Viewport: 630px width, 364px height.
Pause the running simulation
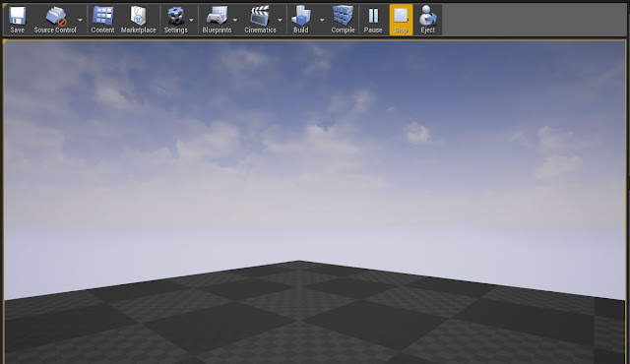coord(373,20)
